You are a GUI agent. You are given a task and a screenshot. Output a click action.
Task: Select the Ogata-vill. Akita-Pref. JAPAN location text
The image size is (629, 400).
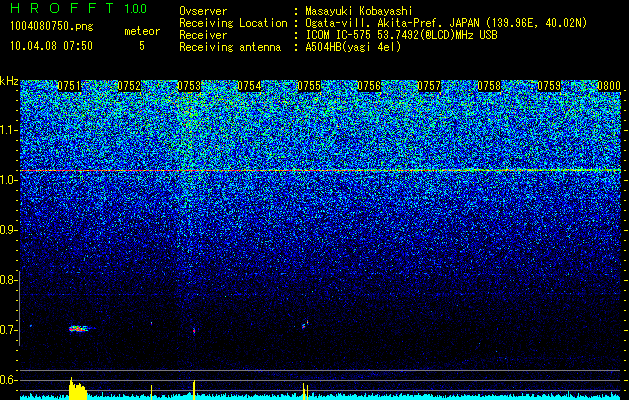(x=446, y=23)
